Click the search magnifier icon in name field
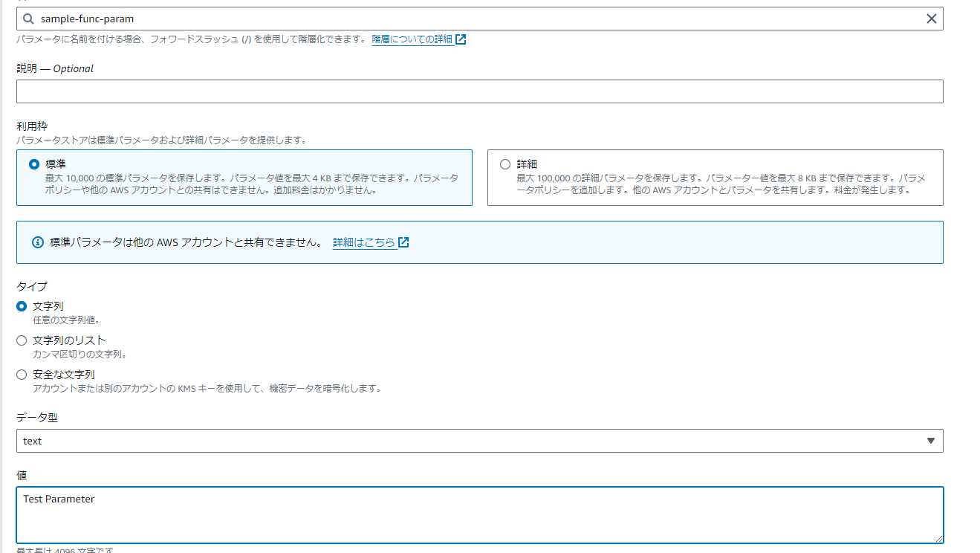Image resolution: width=980 pixels, height=553 pixels. pyautogui.click(x=28, y=19)
